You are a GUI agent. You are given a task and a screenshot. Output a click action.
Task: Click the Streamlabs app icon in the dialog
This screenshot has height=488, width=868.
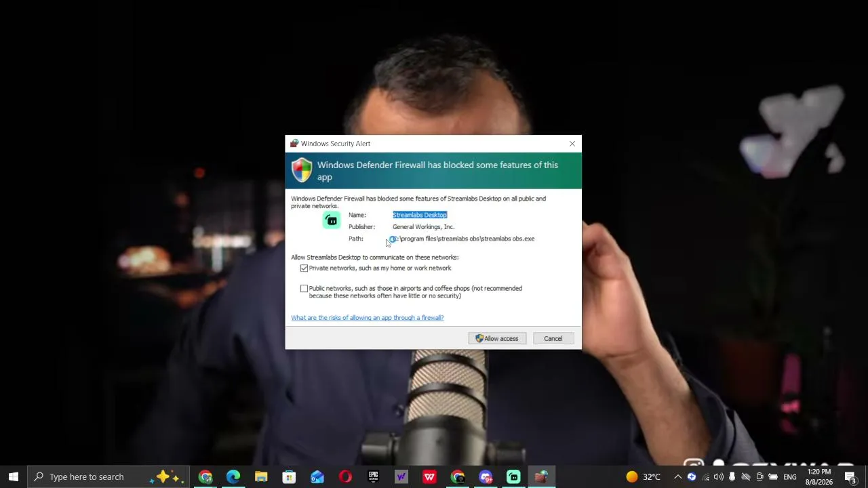(x=332, y=220)
